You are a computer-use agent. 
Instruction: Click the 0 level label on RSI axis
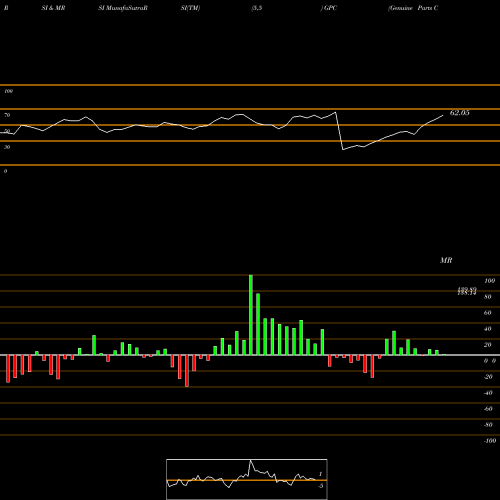click(x=5, y=171)
